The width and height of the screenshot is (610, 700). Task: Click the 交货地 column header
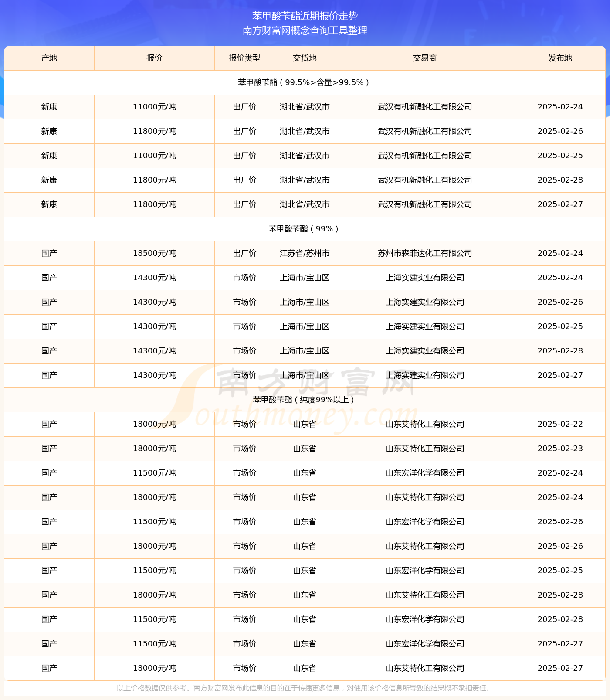tap(305, 58)
